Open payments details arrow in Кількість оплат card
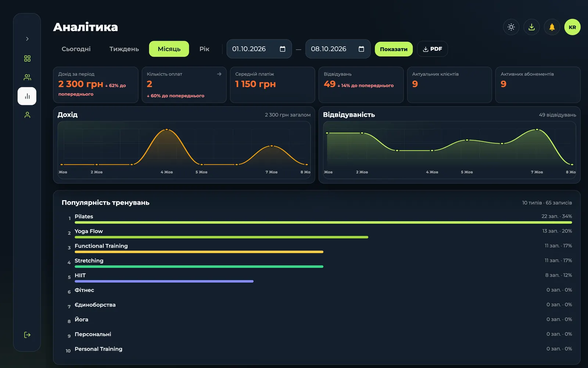Image resolution: width=588 pixels, height=368 pixels. tap(219, 74)
